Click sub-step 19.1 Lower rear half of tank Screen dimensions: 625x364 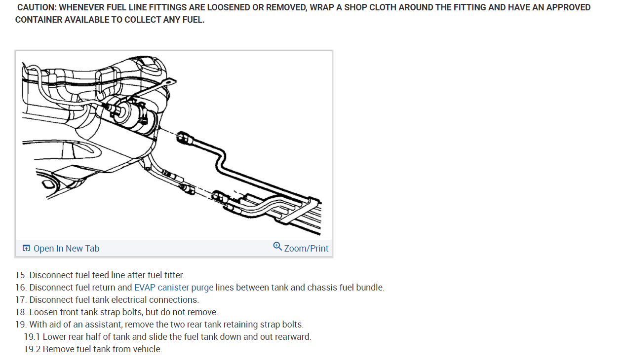point(168,337)
